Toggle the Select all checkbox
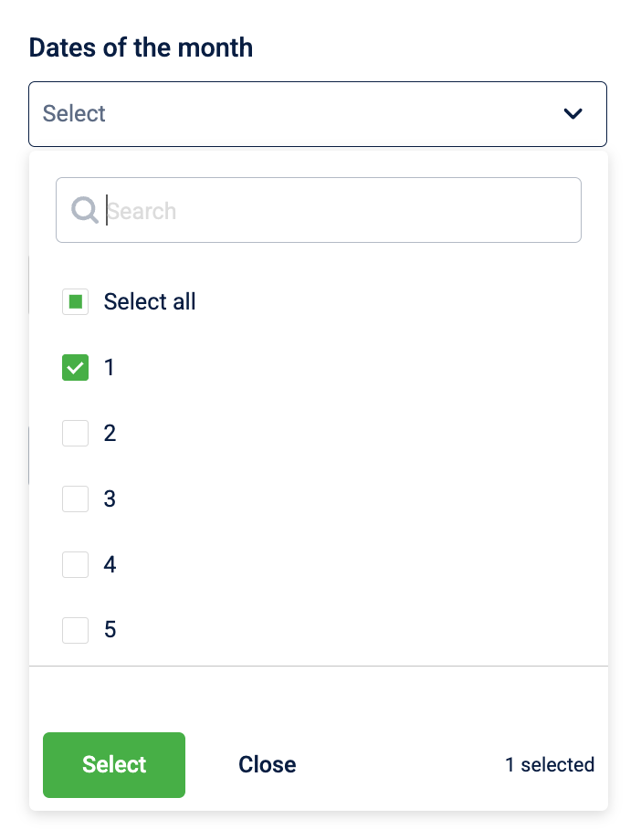 pyautogui.click(x=76, y=302)
